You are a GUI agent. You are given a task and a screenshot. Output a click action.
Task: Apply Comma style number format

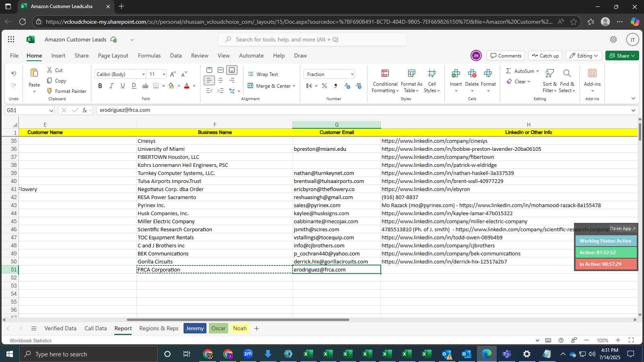(336, 86)
